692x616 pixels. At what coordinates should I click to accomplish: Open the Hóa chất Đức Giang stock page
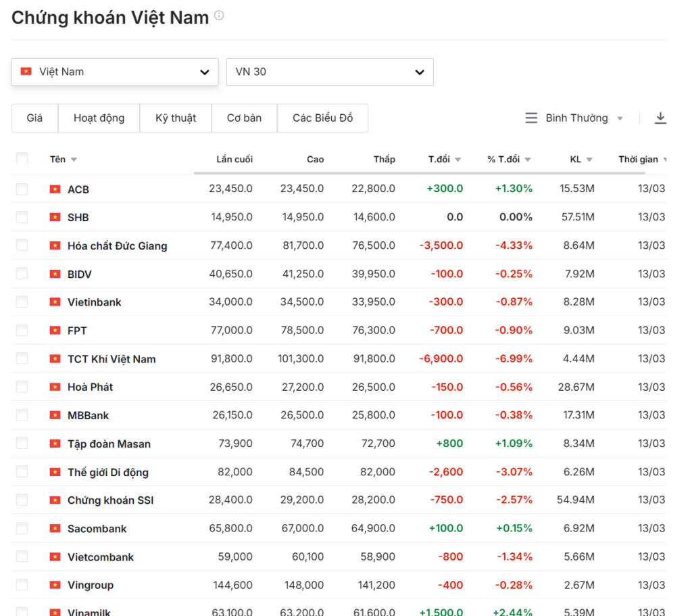coord(118,246)
